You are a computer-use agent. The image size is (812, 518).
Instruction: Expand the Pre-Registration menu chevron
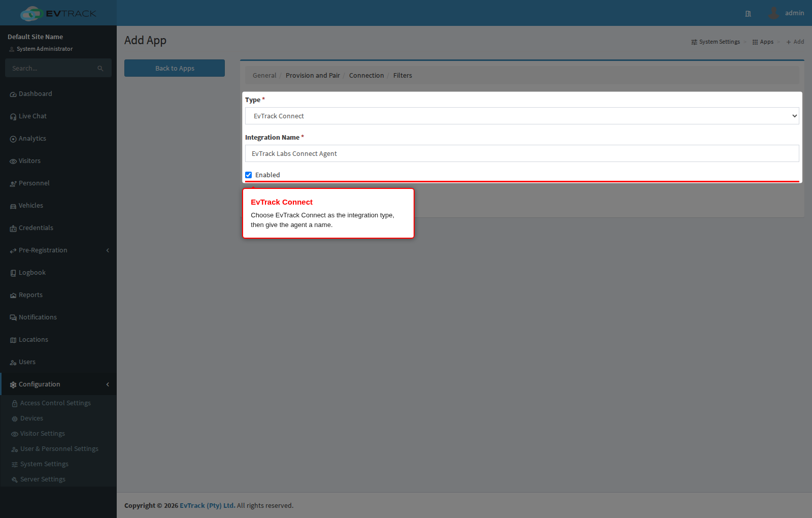(x=108, y=250)
